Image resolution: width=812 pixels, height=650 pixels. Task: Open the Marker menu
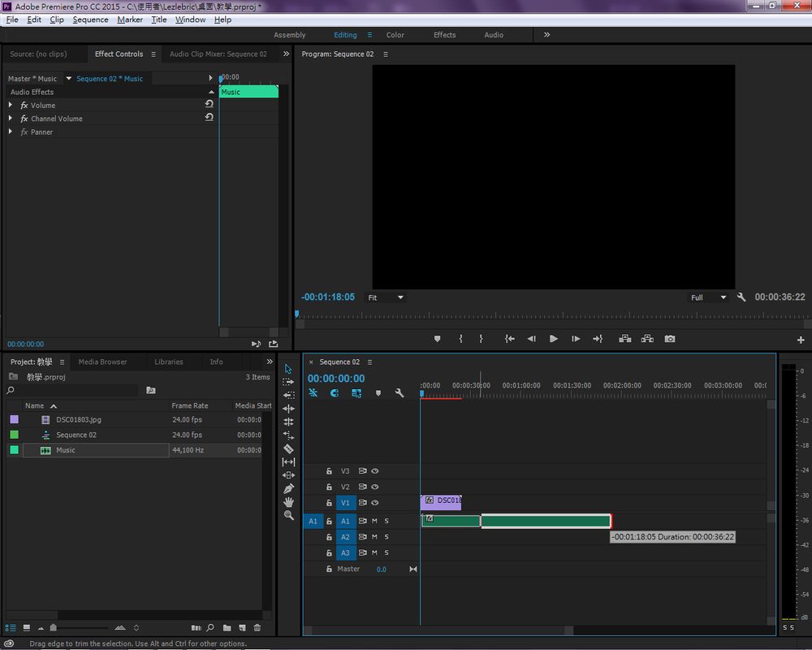tap(130, 19)
